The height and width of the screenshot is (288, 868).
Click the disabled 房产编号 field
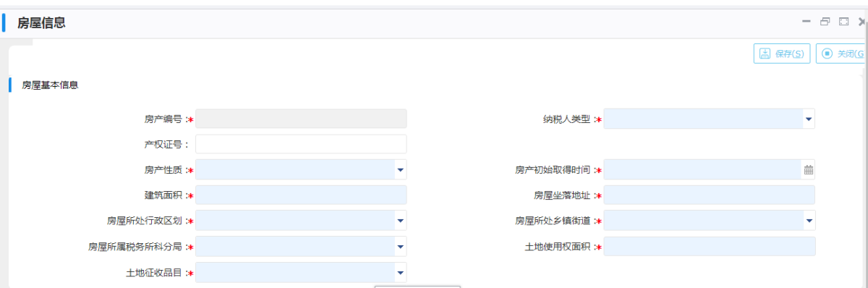[x=301, y=119]
